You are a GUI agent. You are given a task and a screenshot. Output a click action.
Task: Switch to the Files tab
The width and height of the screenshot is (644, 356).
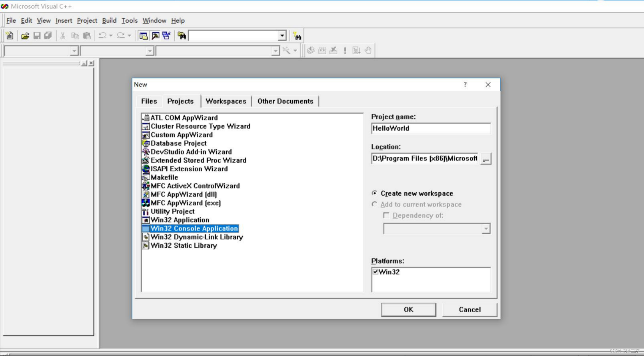pyautogui.click(x=149, y=101)
